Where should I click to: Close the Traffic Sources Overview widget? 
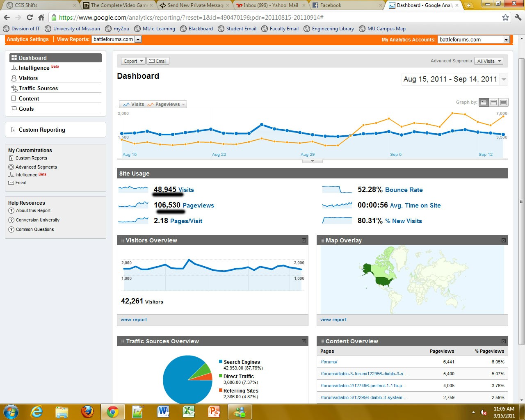[304, 341]
